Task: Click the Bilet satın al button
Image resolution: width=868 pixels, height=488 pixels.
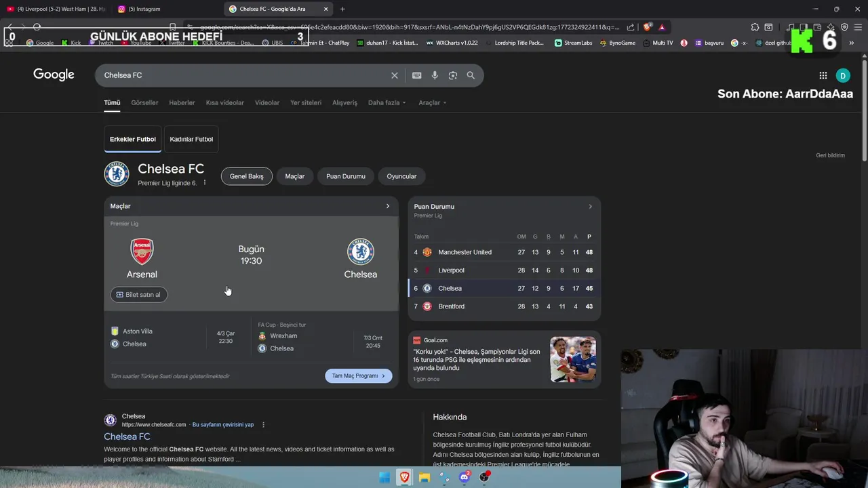Action: [139, 295]
